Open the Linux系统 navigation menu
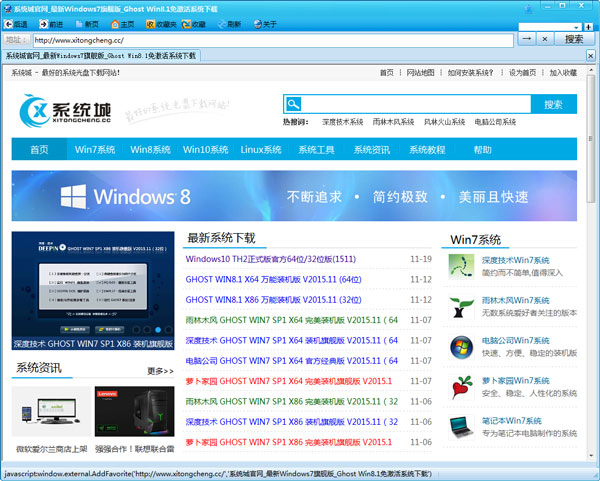This screenshot has width=600, height=481. point(261,149)
